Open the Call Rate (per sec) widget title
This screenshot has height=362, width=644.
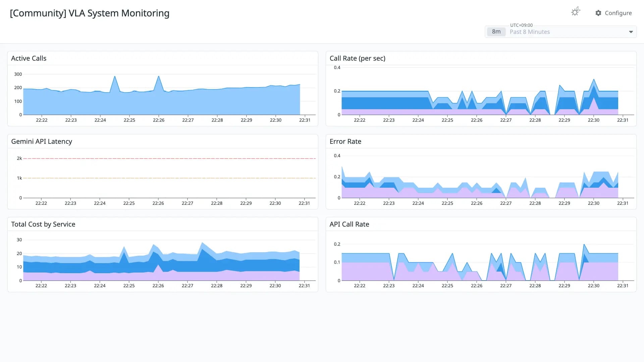(358, 58)
